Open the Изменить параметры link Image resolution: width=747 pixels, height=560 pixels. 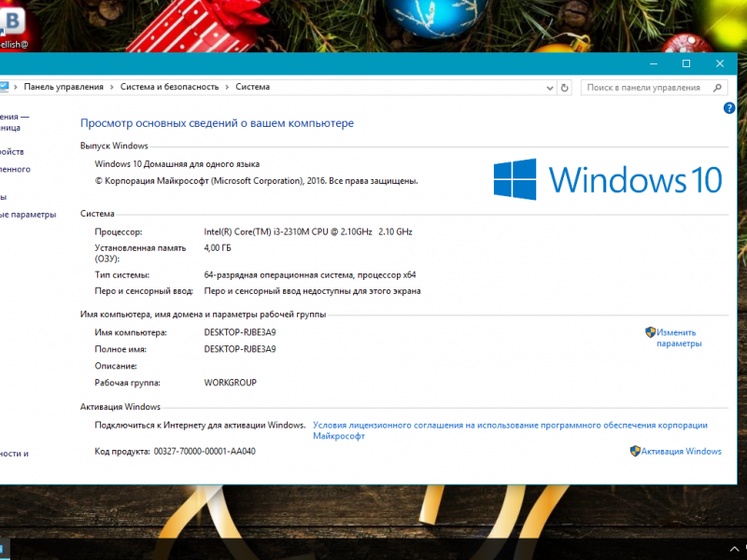[x=679, y=338]
